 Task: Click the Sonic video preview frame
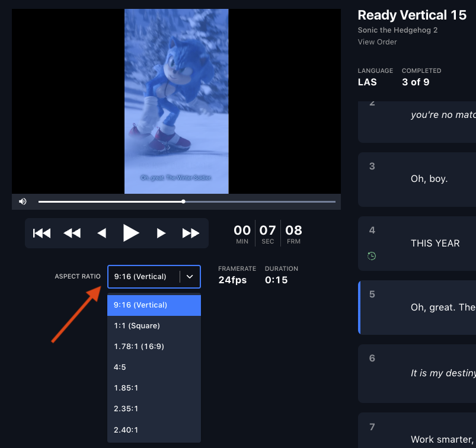[x=177, y=101]
